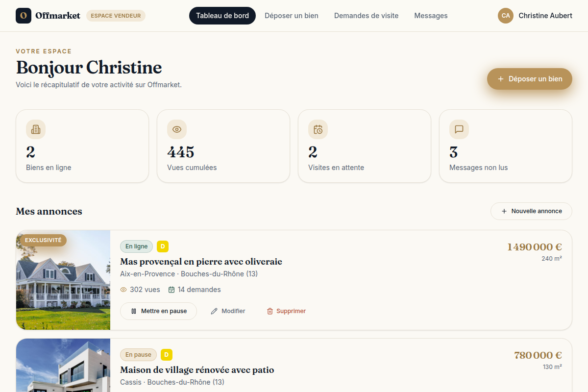Image resolution: width=588 pixels, height=392 pixels.
Task: Click the D energy badge on Maison de village
Action: 167,355
